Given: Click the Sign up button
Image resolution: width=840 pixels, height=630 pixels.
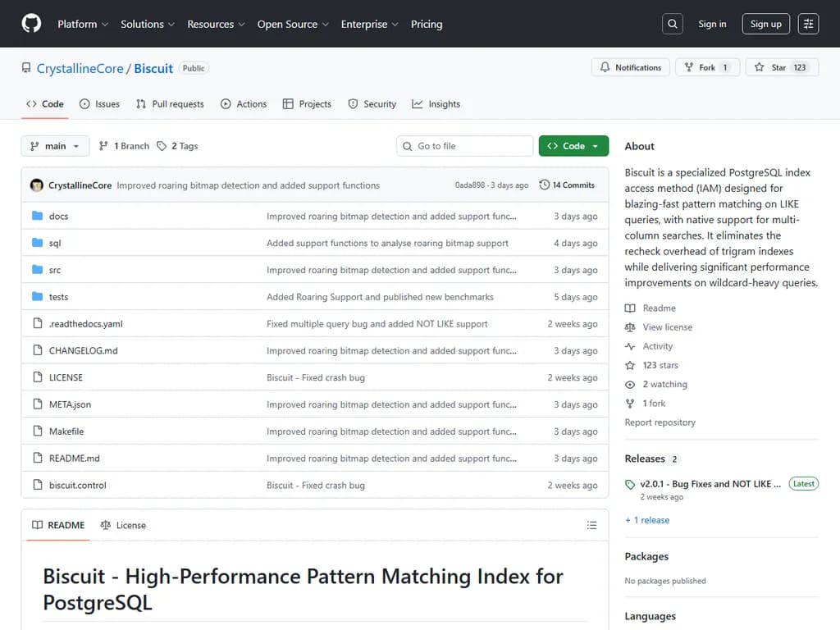Looking at the screenshot, I should tap(765, 24).
